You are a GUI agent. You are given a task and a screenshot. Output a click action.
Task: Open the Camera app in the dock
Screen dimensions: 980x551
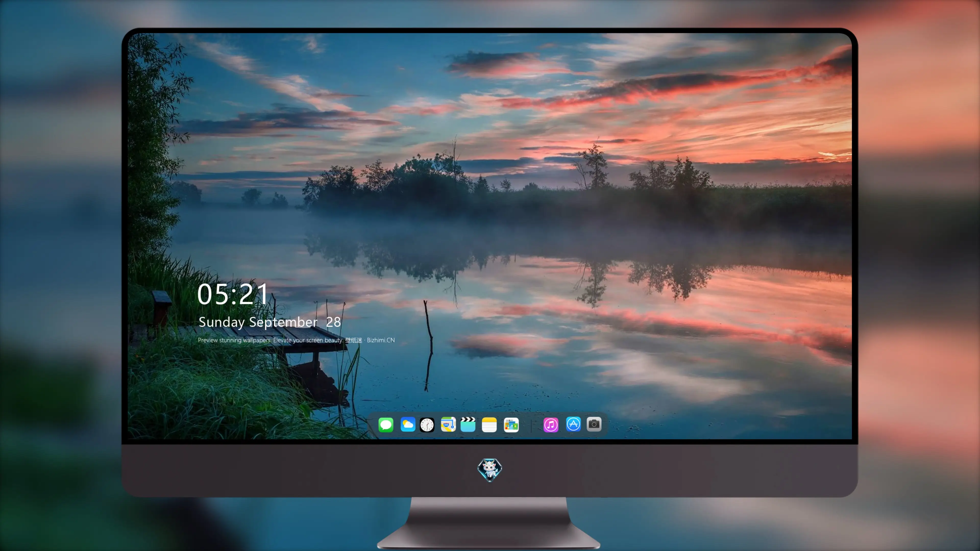click(594, 424)
